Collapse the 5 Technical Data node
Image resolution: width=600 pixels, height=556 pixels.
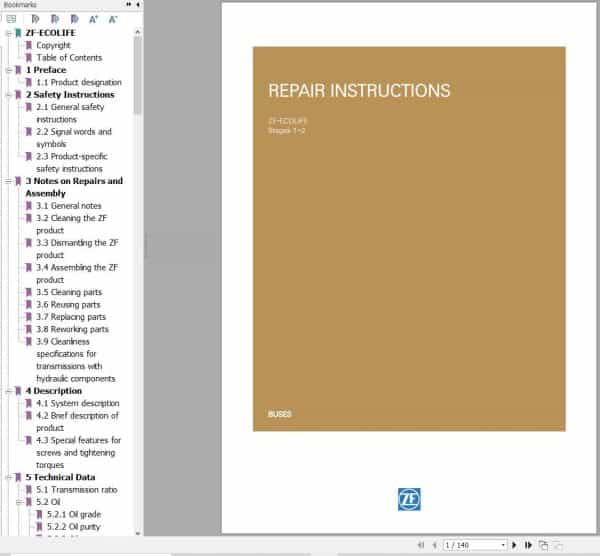(8, 477)
